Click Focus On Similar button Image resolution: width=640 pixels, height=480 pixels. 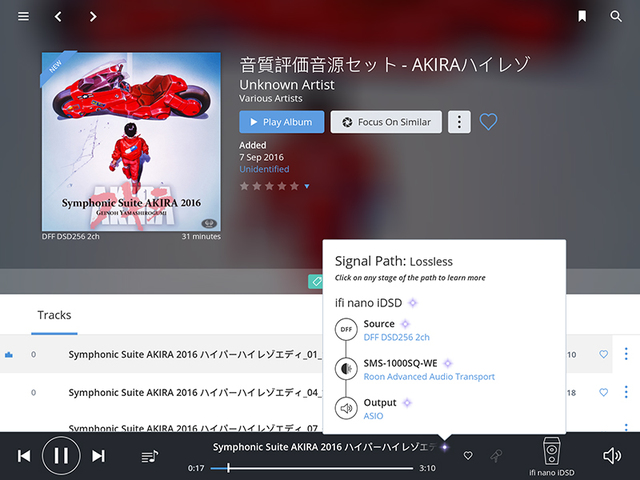386,122
